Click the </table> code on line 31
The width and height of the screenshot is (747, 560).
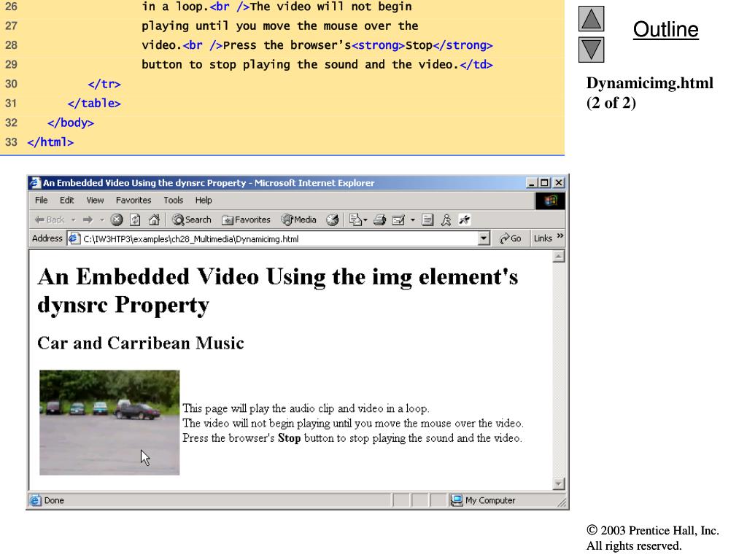94,104
